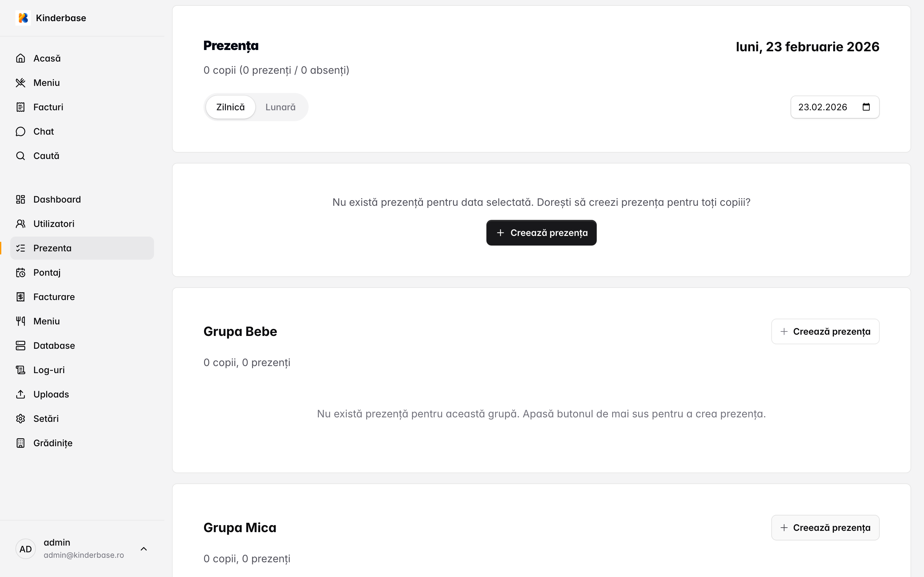Switch to the Lunară view
Screen dimensions: 924x577
[x=280, y=107]
